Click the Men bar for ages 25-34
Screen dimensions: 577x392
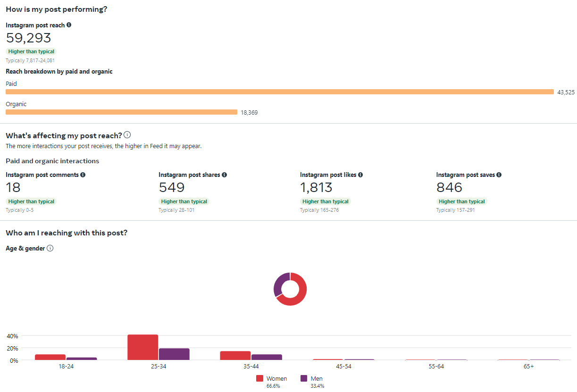[x=174, y=354]
